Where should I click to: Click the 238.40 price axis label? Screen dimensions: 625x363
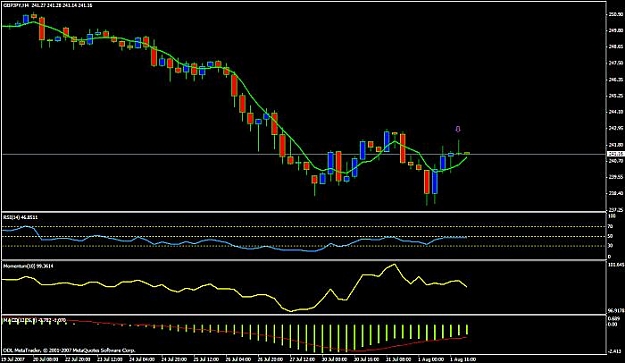click(x=615, y=193)
